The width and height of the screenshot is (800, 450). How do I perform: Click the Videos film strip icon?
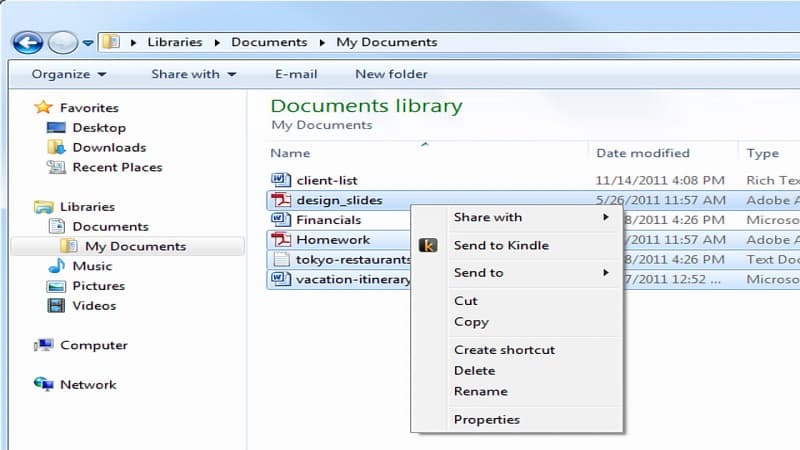click(56, 306)
